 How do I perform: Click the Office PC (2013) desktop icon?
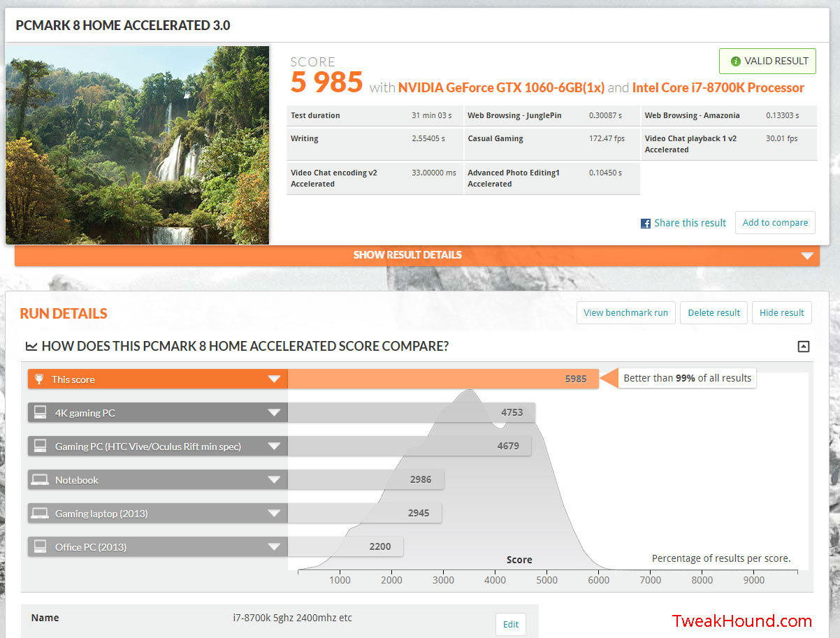pyautogui.click(x=41, y=546)
